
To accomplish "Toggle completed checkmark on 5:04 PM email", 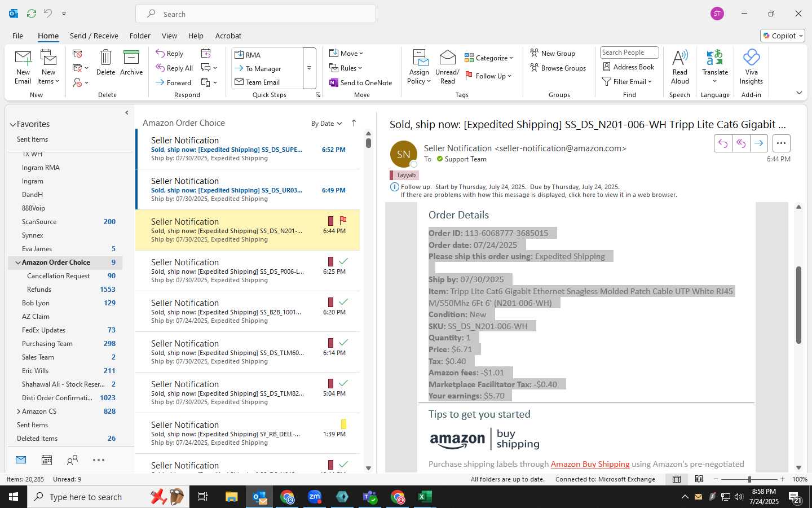I will (x=343, y=383).
